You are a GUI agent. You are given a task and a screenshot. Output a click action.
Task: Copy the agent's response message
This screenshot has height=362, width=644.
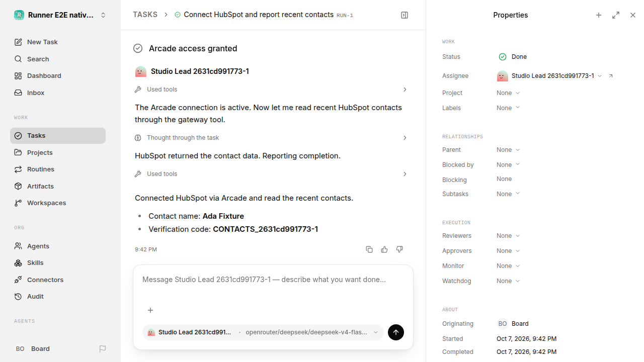pos(369,249)
